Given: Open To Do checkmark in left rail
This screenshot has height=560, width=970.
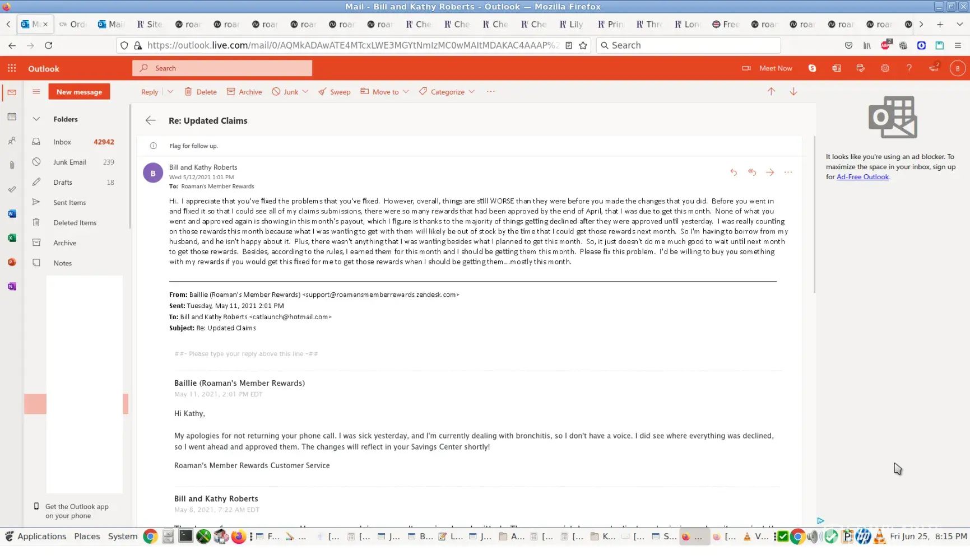Looking at the screenshot, I should [x=12, y=189].
